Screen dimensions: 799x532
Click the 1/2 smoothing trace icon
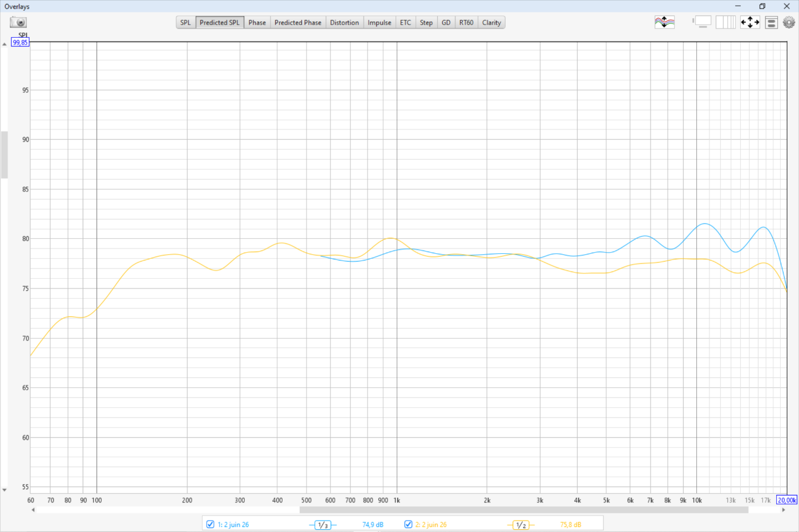(520, 525)
